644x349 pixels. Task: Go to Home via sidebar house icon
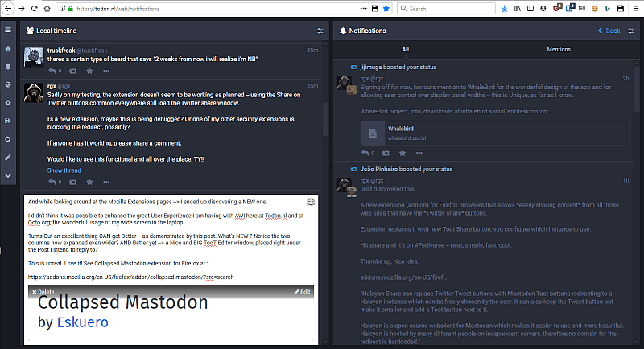click(x=7, y=48)
